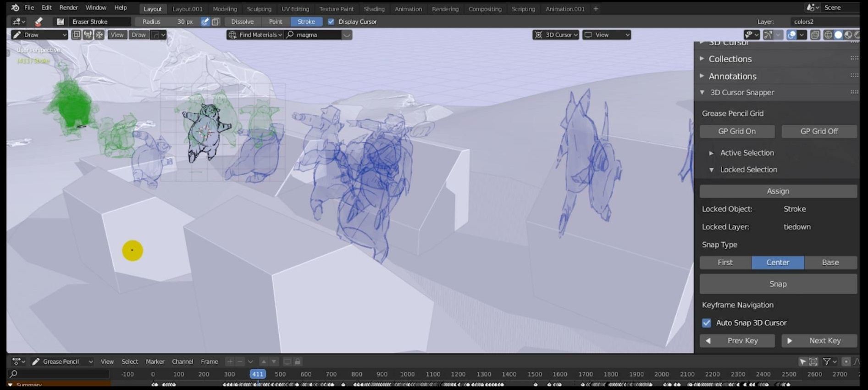Uncheck the Display Cursor checkbox
868x390 pixels.
point(331,22)
